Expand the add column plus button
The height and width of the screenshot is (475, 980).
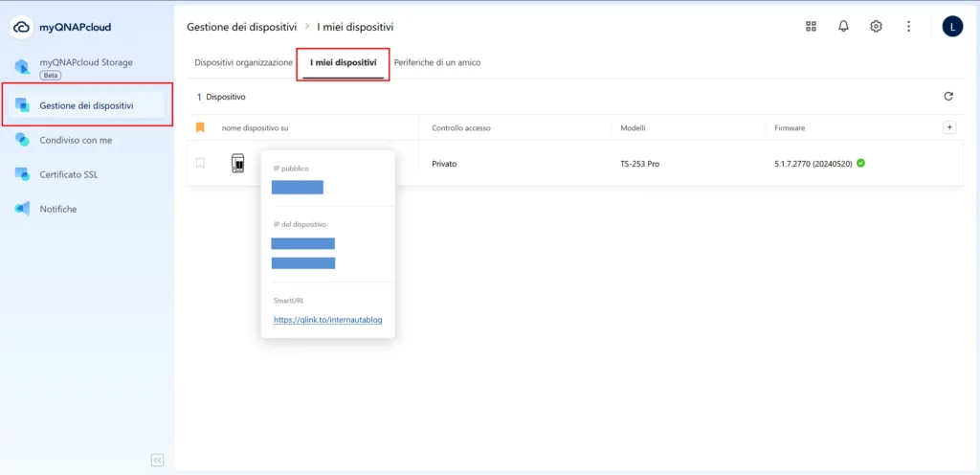[x=949, y=127]
